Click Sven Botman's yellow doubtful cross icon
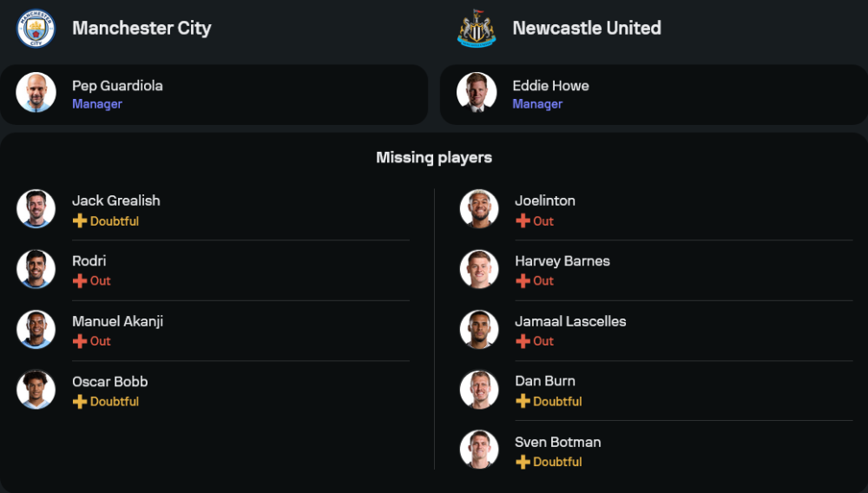Viewport: 868px width, 493px height. 523,463
